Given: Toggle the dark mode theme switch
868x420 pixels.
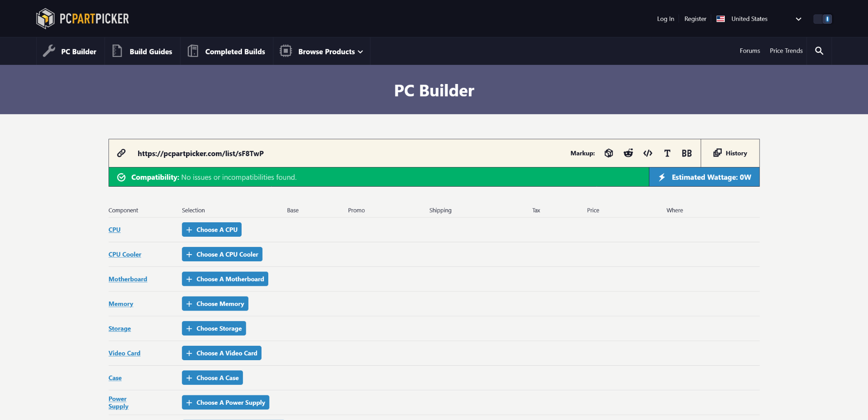Looking at the screenshot, I should pyautogui.click(x=823, y=19).
